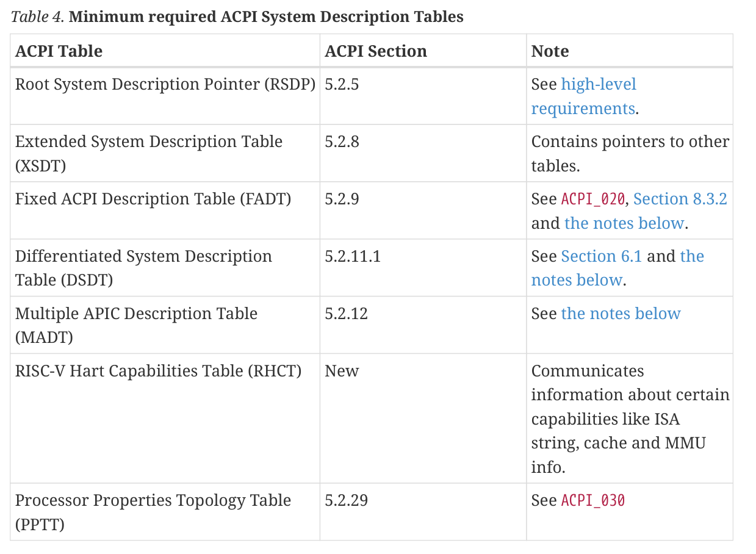The image size is (756, 554).
Task: Follow "the notes below" link in MADT row
Action: [621, 314]
